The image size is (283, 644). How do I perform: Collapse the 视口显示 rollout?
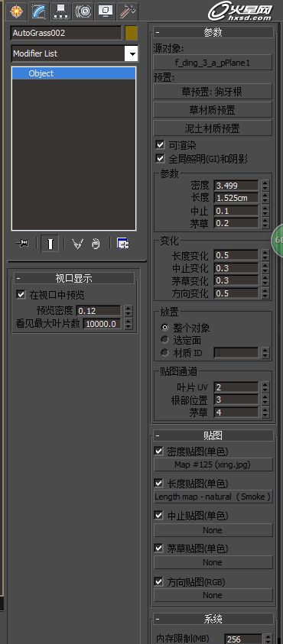74,279
